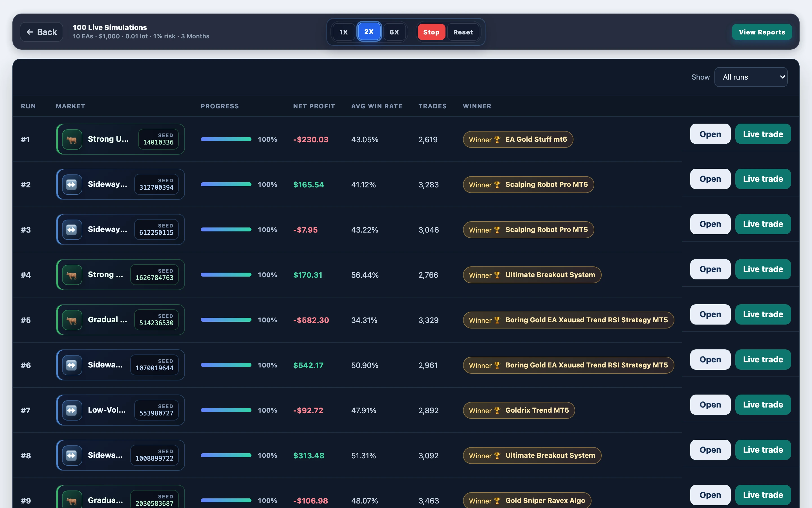
Task: Switch speed to 5X
Action: point(394,32)
